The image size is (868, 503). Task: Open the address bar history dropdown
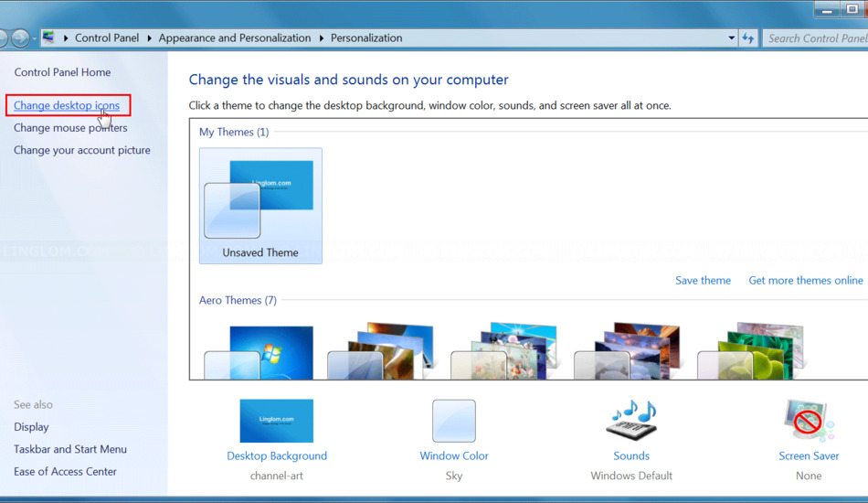coord(731,38)
